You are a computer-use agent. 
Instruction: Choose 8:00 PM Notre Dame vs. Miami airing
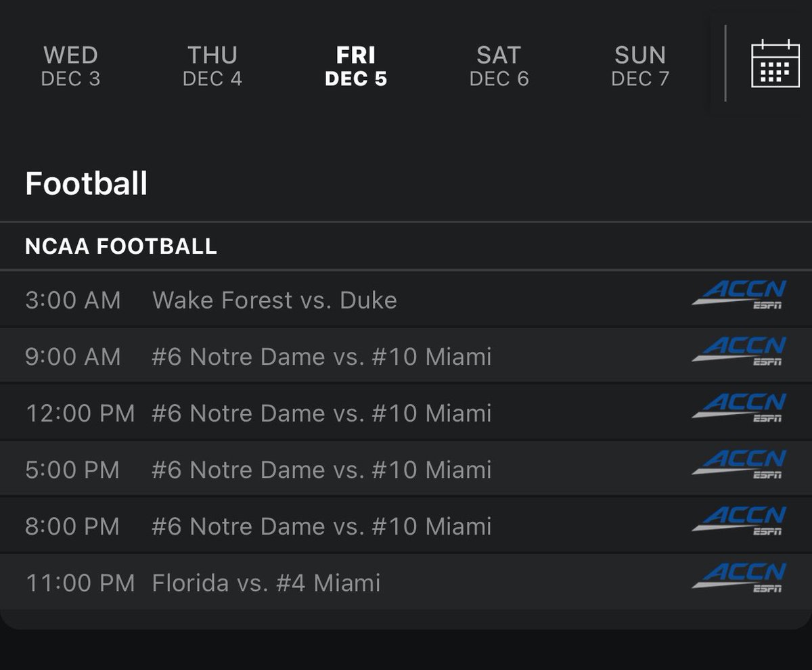322,527
